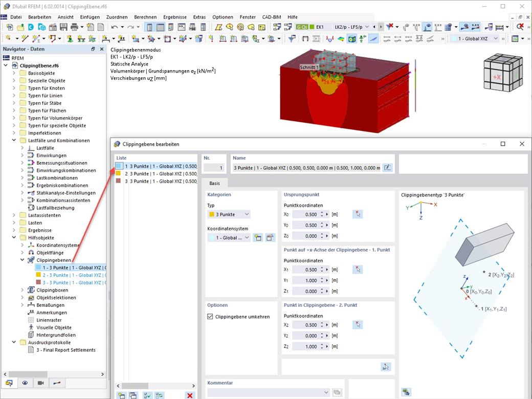The image size is (532, 399).
Task: Click the funnel filter icon in second toolbar
Action: click(292, 39)
